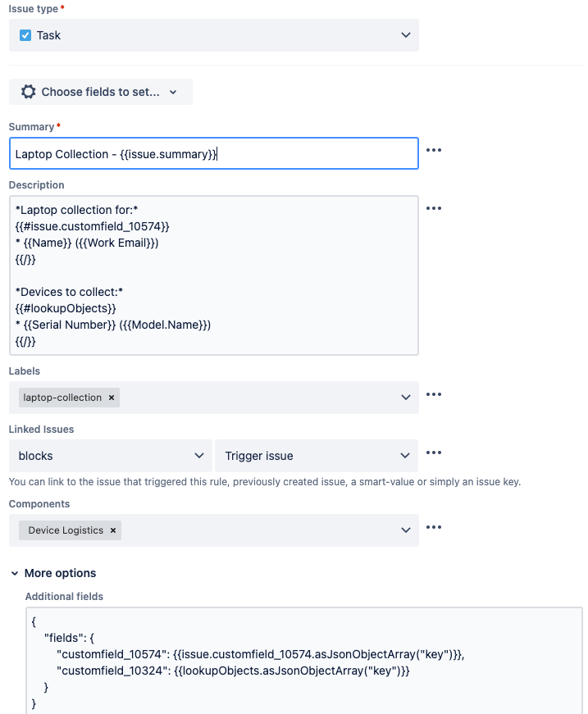Click into the Summary text field
588x714 pixels.
coord(213,153)
